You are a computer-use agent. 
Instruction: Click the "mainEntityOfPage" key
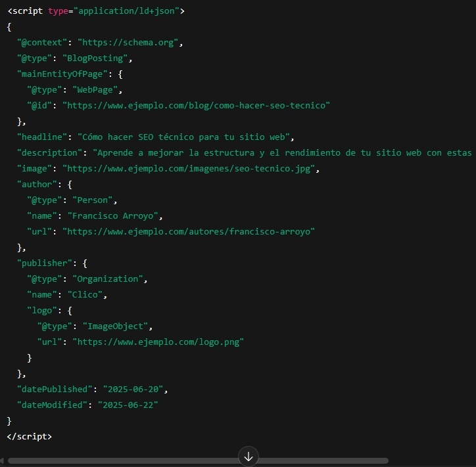pos(62,74)
